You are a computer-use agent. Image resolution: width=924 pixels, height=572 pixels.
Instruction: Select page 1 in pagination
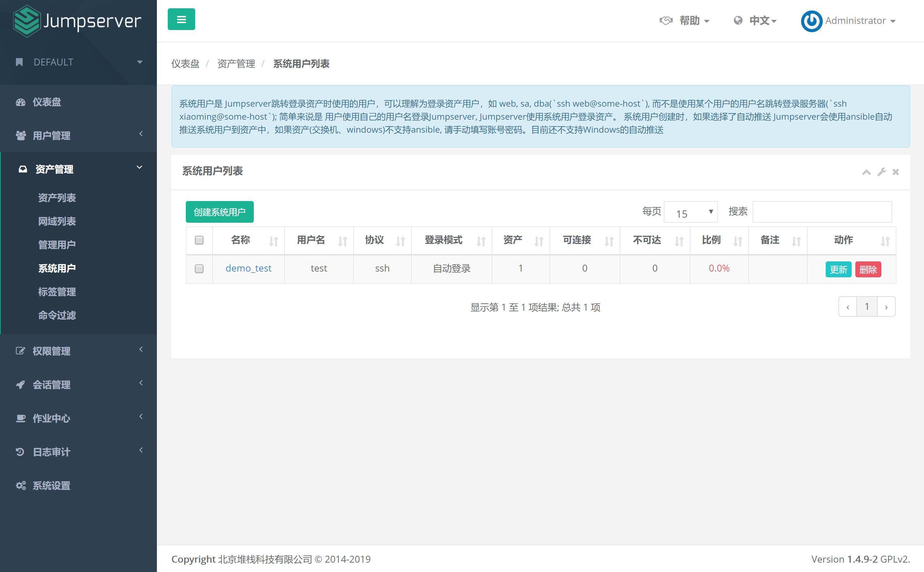click(x=867, y=307)
